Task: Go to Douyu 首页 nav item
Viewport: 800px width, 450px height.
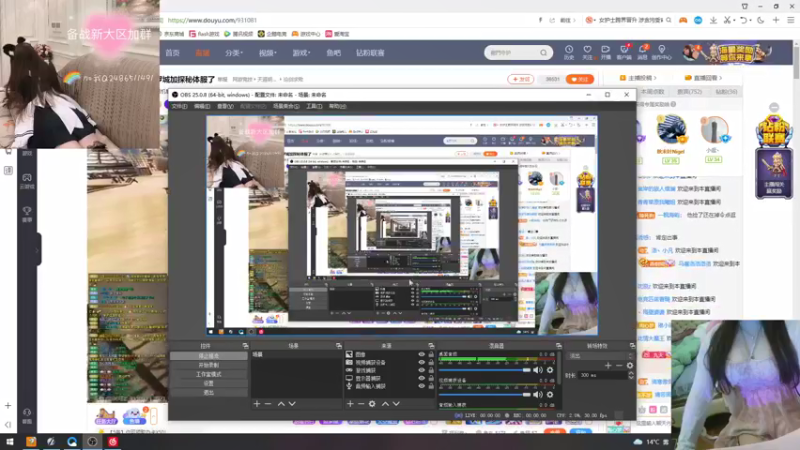Action: (x=172, y=53)
